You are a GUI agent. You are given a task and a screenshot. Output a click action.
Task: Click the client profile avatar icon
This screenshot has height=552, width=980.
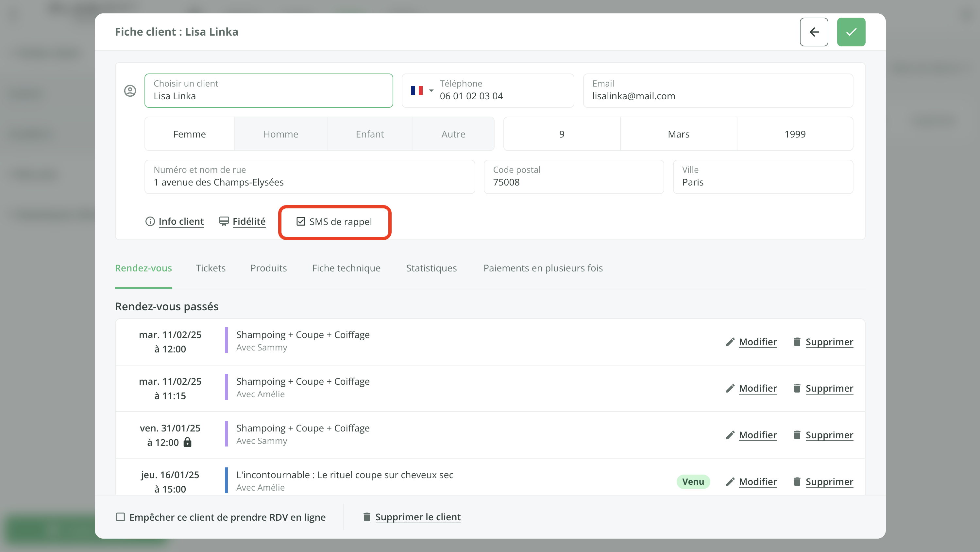coord(130,91)
